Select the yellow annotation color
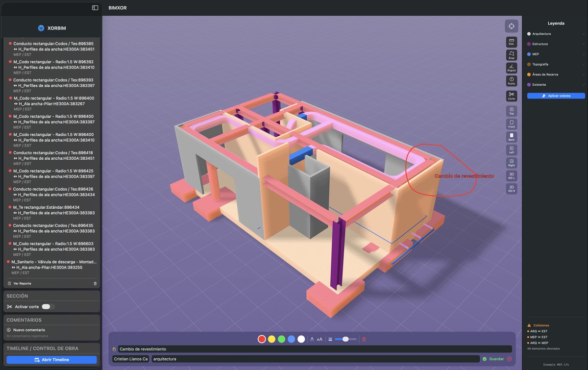The height and width of the screenshot is (370, 588). (271, 339)
